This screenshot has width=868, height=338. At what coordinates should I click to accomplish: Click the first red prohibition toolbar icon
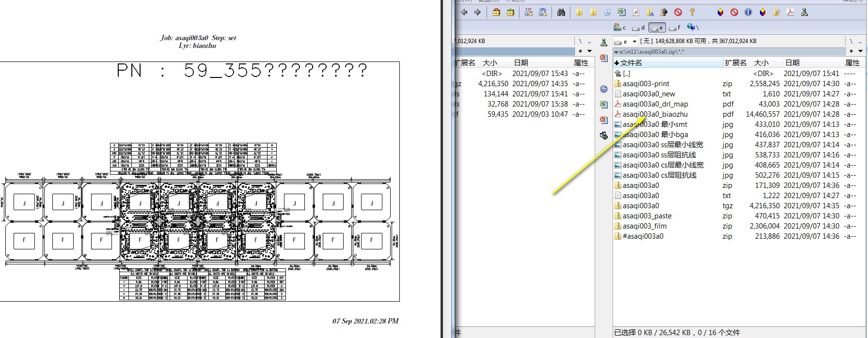pyautogui.click(x=678, y=13)
